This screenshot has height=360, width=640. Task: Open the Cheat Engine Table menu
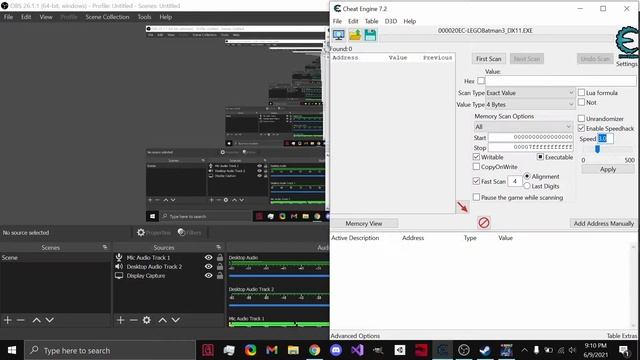(371, 21)
